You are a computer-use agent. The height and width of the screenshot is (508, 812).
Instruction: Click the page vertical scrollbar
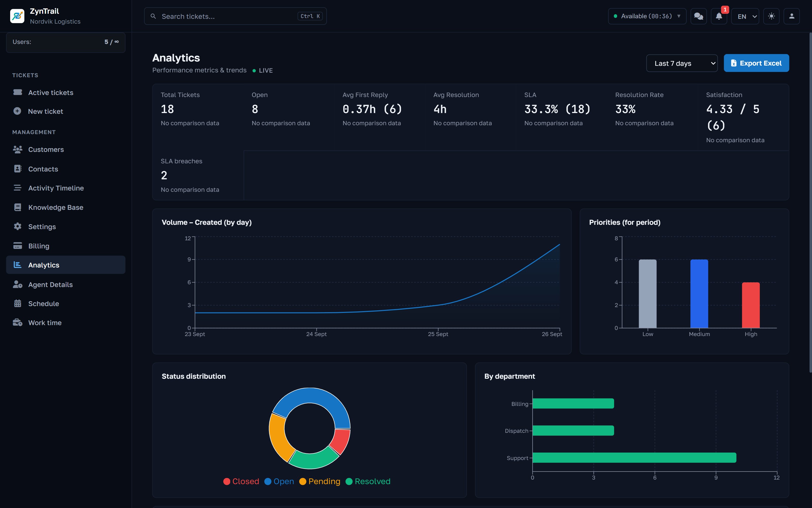tap(810, 202)
